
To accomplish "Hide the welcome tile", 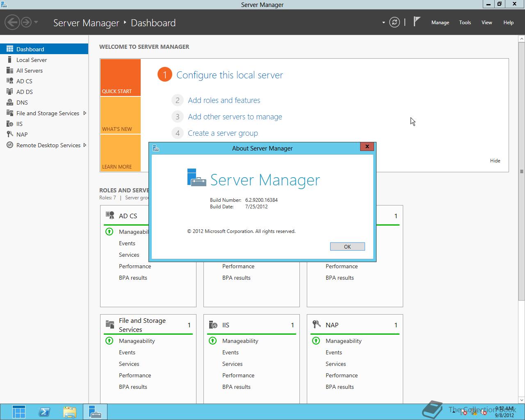I will (x=495, y=160).
